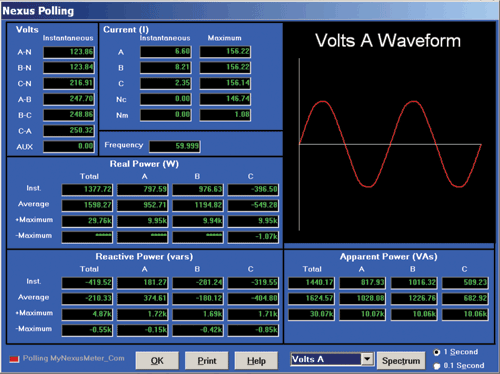Click the A-N volts value 123.86
500x374 pixels.
pos(69,52)
